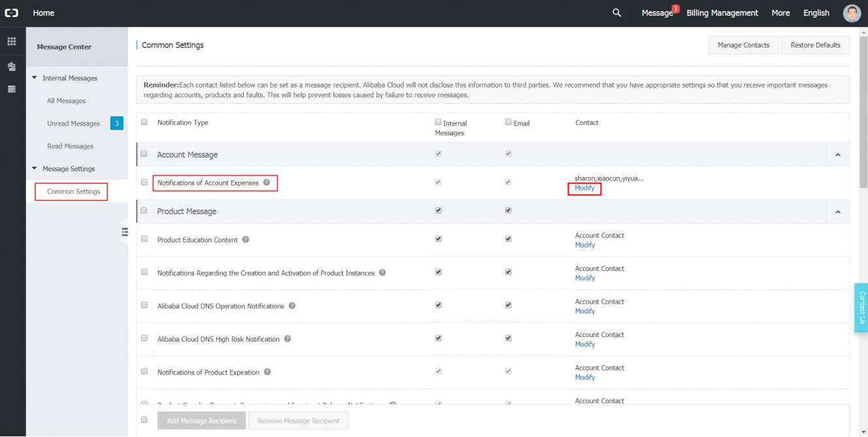
Task: Toggle Email checkbox in the table header
Action: (x=509, y=122)
